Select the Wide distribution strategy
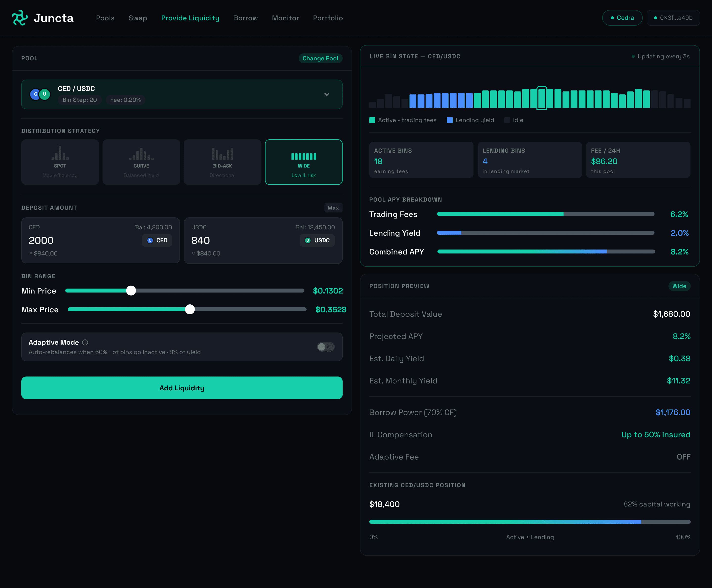The width and height of the screenshot is (712, 588). (x=304, y=162)
